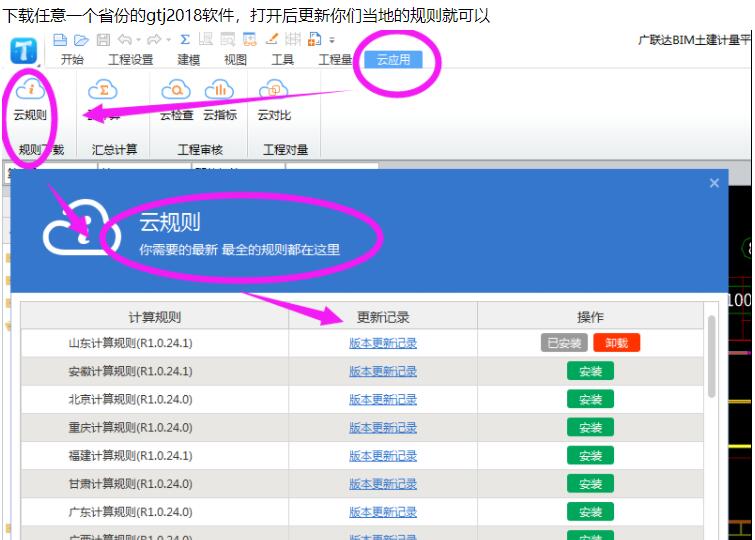The image size is (755, 540).
Task: Select row 福建计算规则(R1.0.24.1)
Action: click(362, 456)
